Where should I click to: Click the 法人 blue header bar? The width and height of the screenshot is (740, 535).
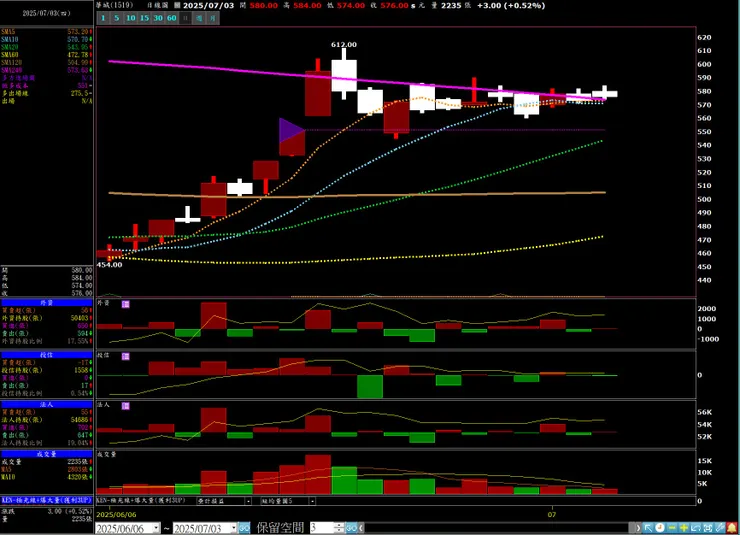(x=46, y=404)
